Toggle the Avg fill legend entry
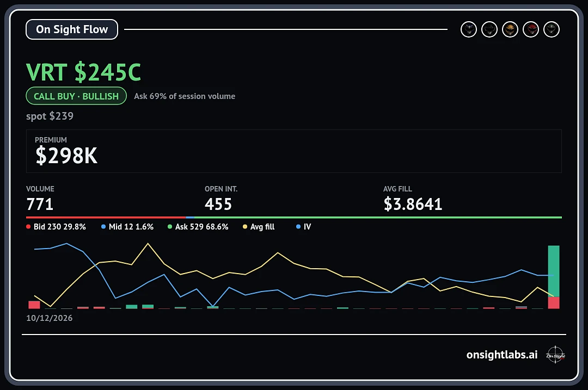 click(259, 227)
